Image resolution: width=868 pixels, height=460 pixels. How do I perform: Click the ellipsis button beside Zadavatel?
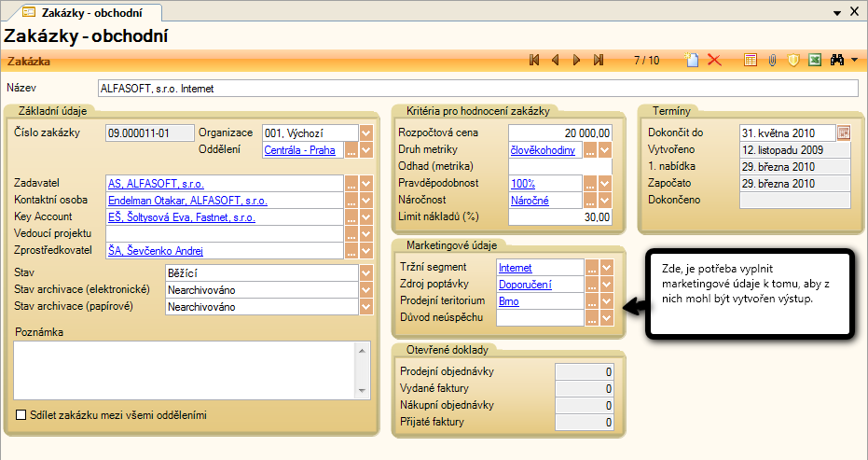point(352,184)
